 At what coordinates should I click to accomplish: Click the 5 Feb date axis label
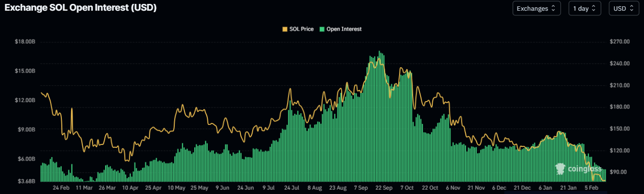pyautogui.click(x=591, y=187)
